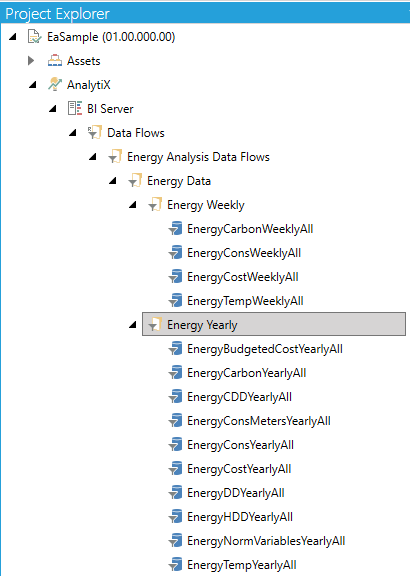Click the Project Explorer panel title

57,14
